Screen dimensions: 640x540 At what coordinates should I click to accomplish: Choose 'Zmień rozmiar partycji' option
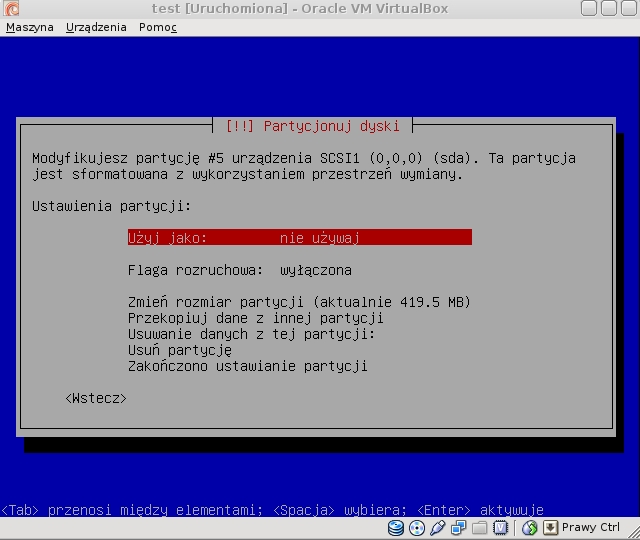[298, 302]
